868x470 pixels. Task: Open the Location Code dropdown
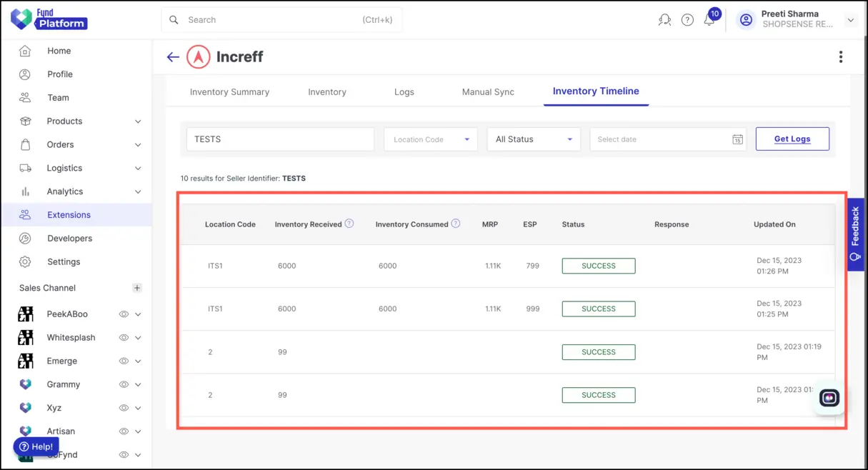pos(430,139)
